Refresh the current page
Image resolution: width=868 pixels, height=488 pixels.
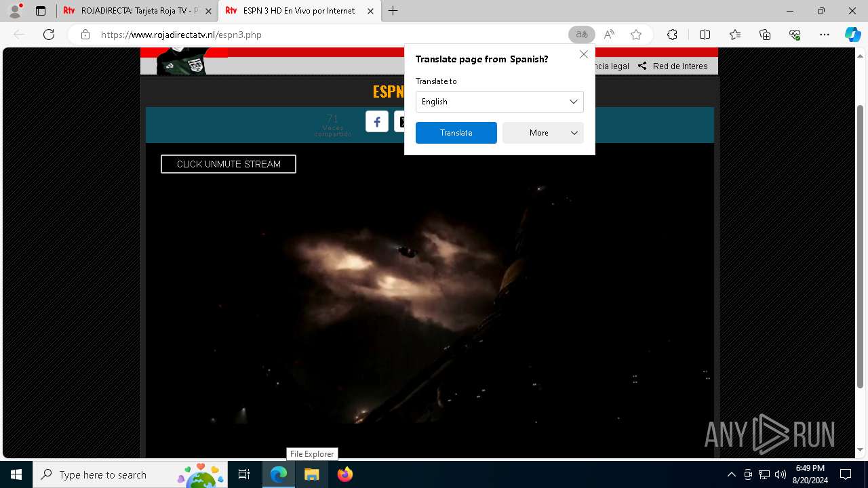49,35
